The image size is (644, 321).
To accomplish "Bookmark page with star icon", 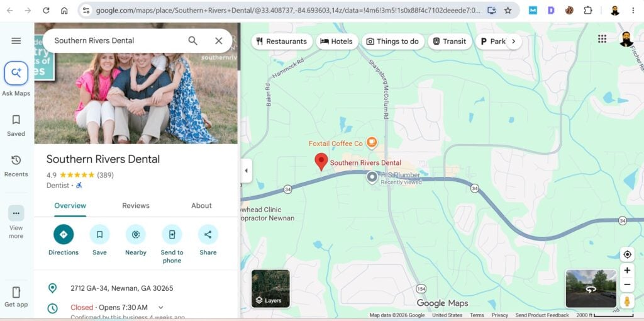I will (x=508, y=11).
